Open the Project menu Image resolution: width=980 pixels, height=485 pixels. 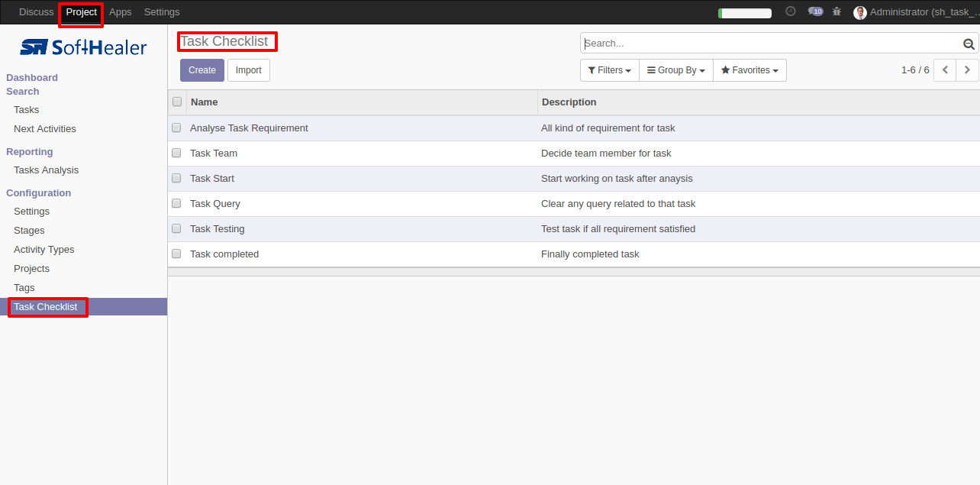[x=82, y=12]
